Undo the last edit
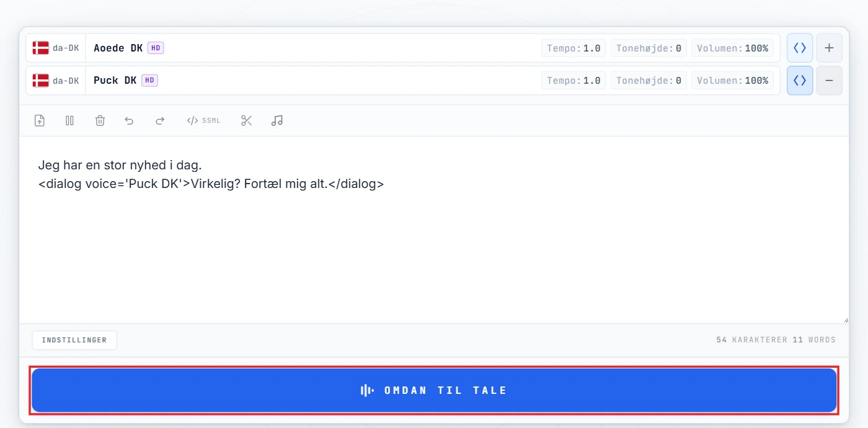868x428 pixels. [129, 121]
